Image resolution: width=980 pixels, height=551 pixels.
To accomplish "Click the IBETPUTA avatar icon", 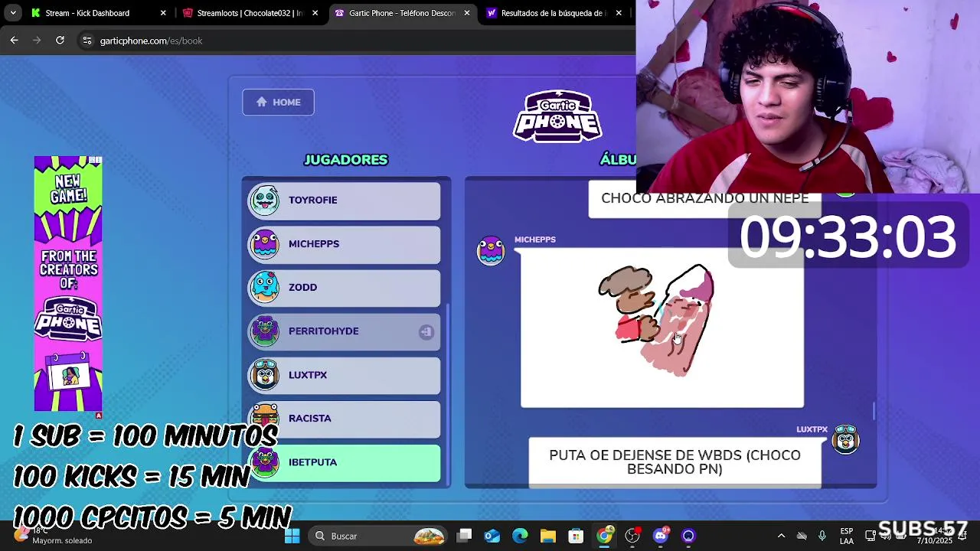I will [x=265, y=461].
